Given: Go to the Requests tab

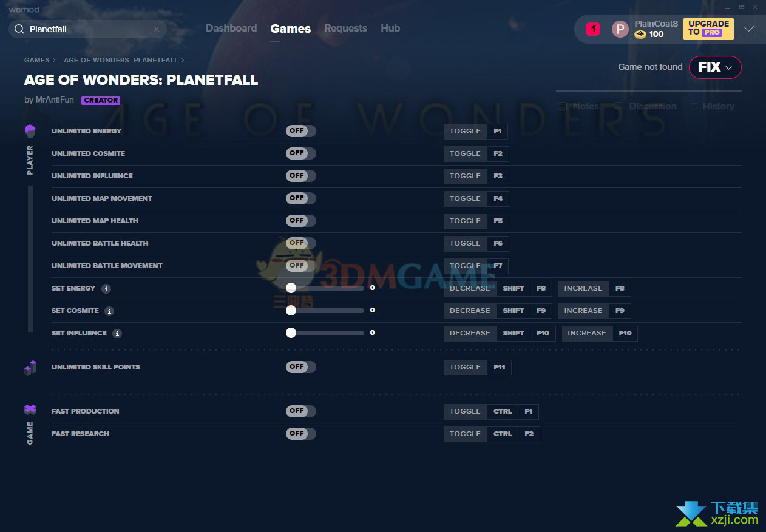Looking at the screenshot, I should [x=345, y=29].
